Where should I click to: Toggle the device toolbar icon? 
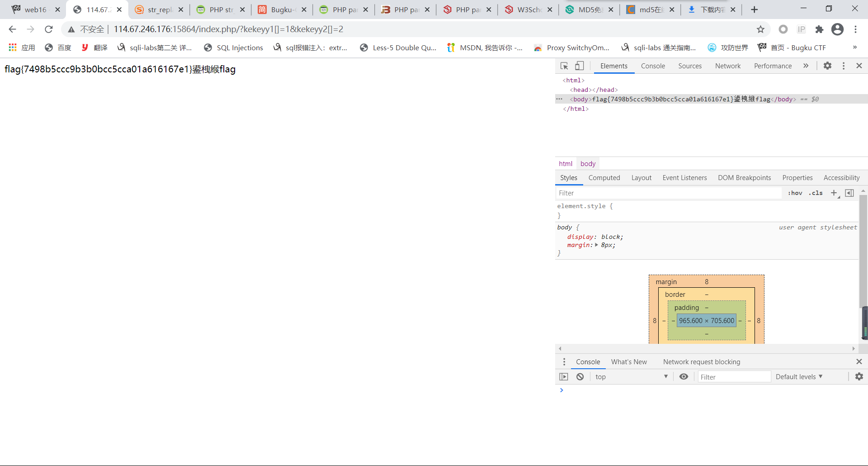(x=579, y=66)
